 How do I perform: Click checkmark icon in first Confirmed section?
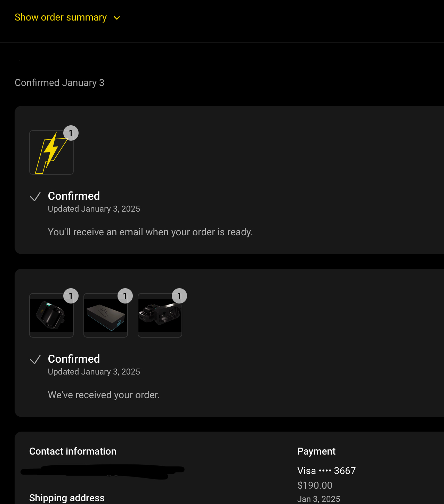pos(35,197)
